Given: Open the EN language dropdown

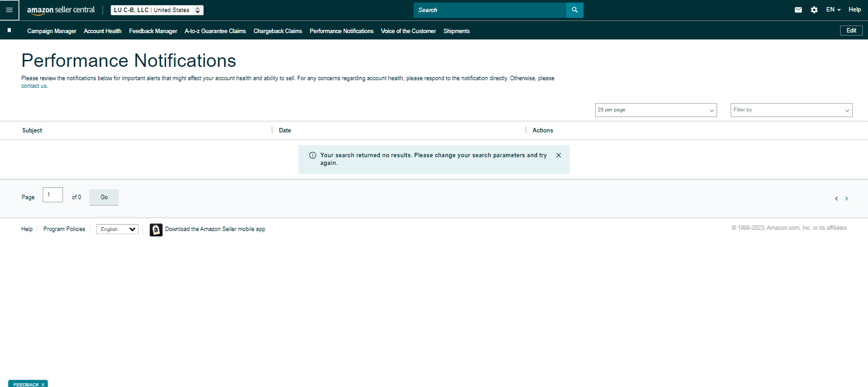Looking at the screenshot, I should coord(833,10).
